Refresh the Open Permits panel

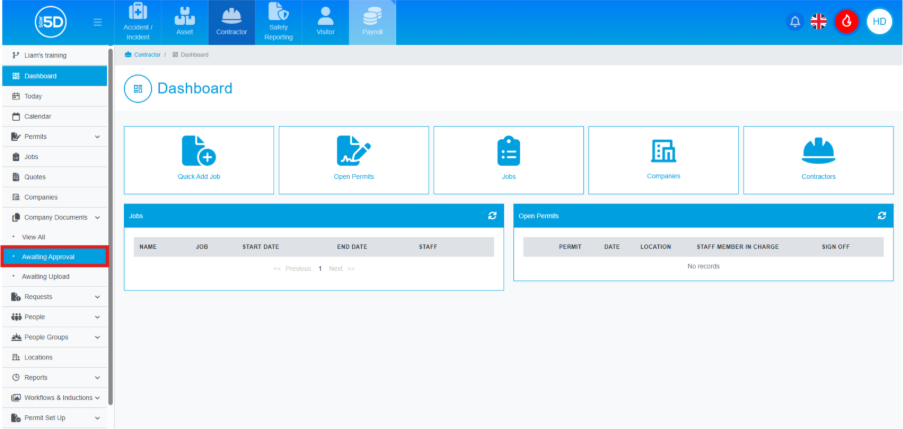[881, 215]
